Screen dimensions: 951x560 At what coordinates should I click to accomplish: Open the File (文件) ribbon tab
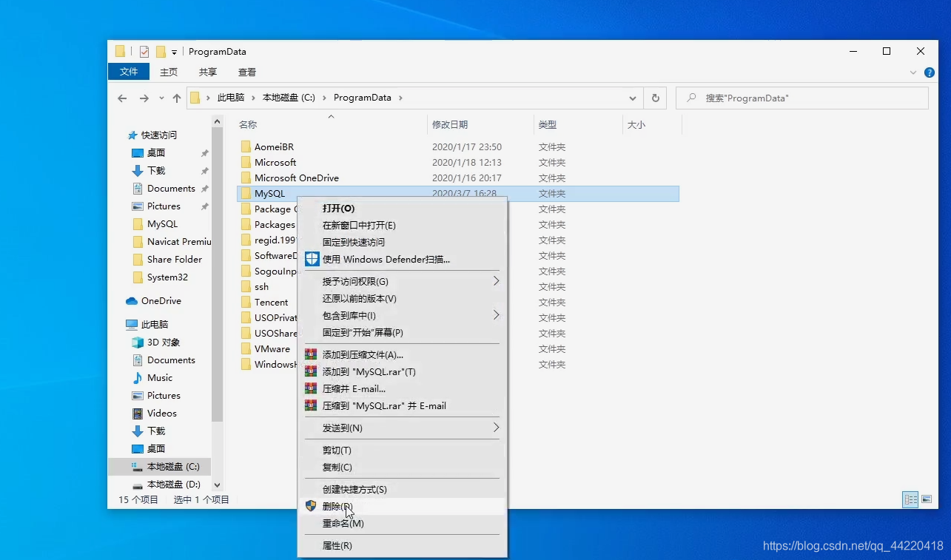129,72
